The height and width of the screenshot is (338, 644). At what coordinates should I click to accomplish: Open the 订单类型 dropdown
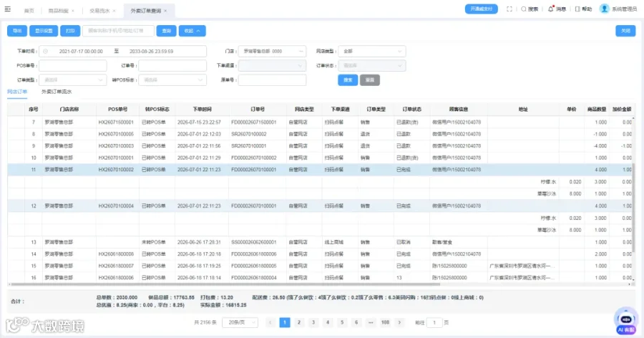pos(73,79)
